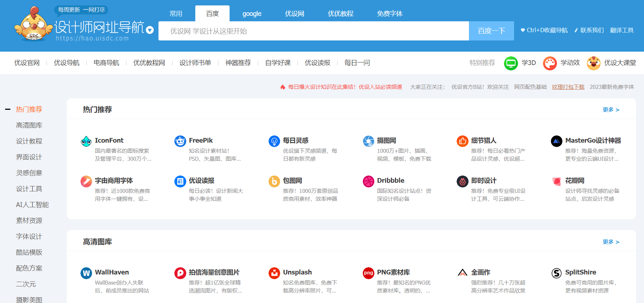This screenshot has width=644, height=303.
Task: Click the 拍信 red P icon
Action: (x=180, y=273)
